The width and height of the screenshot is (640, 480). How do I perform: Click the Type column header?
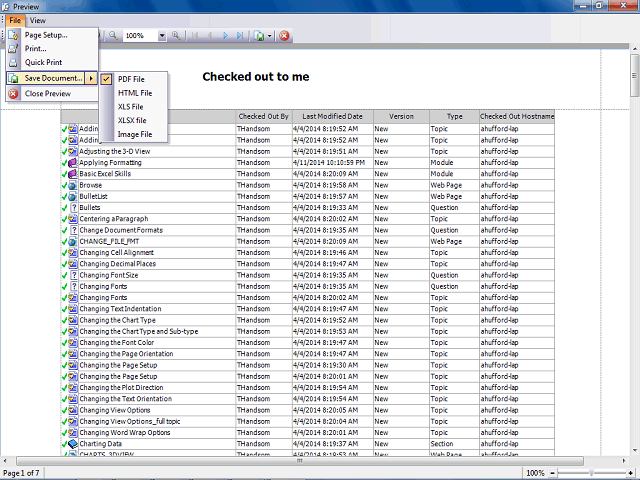(454, 116)
